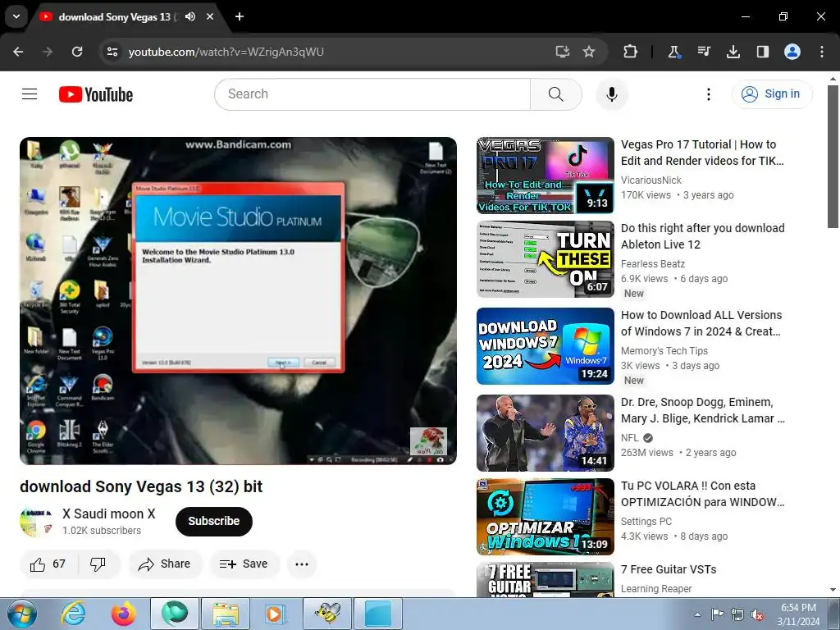Subscribe to X Saudi moon X

214,521
